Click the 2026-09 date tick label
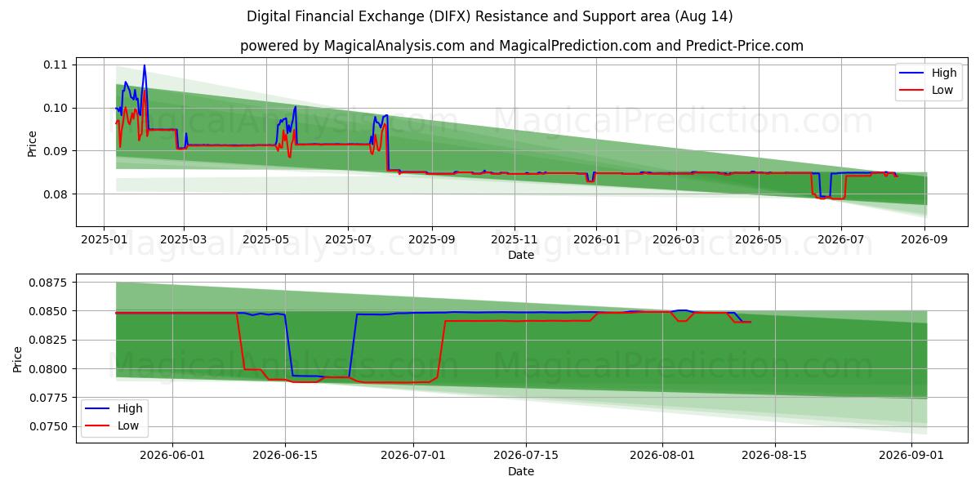This screenshot has height=490, width=980. [924, 239]
